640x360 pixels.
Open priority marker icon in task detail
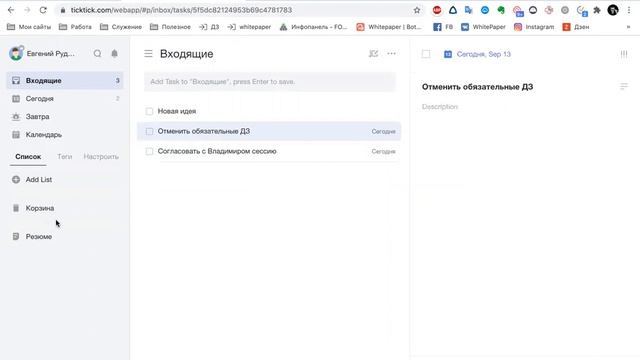click(624, 54)
